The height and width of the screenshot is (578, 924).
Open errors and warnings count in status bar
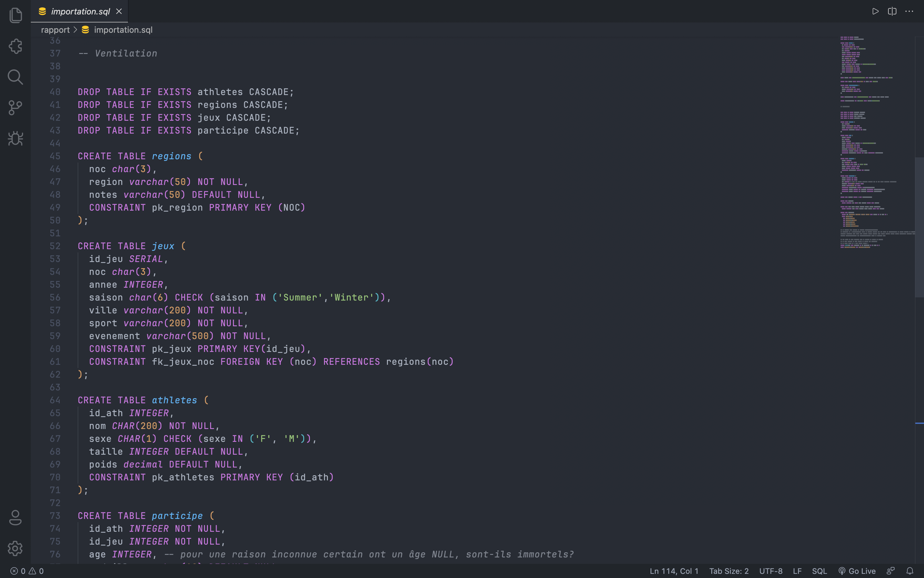click(27, 571)
